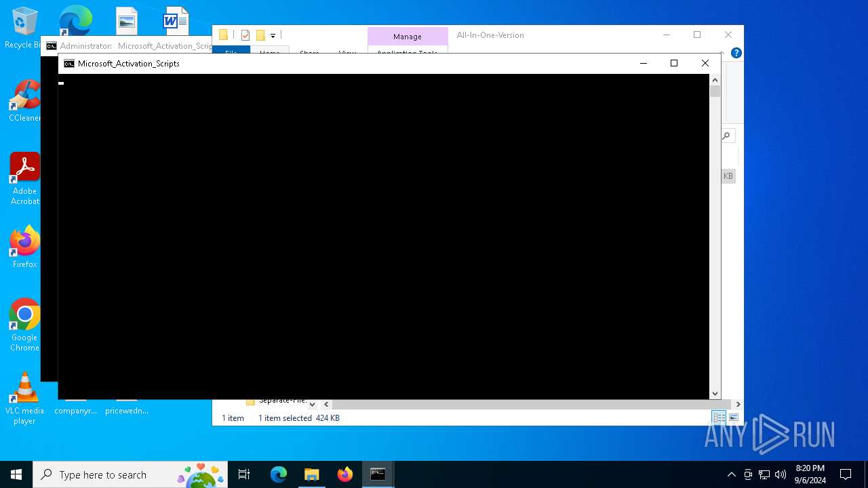
Task: Click the All-In-One-Version title text
Action: (490, 35)
